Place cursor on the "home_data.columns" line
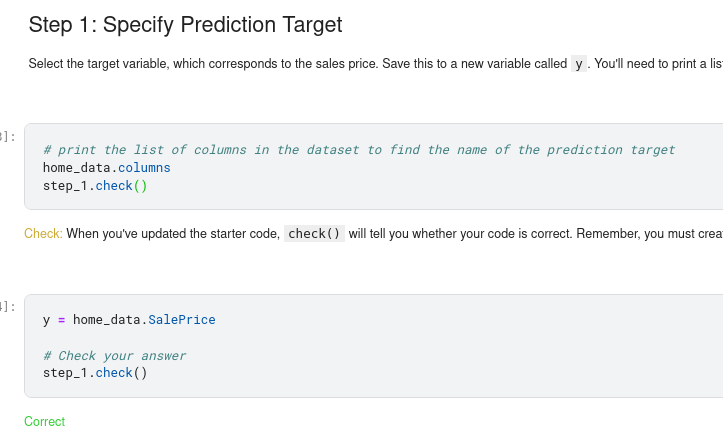 [x=106, y=168]
